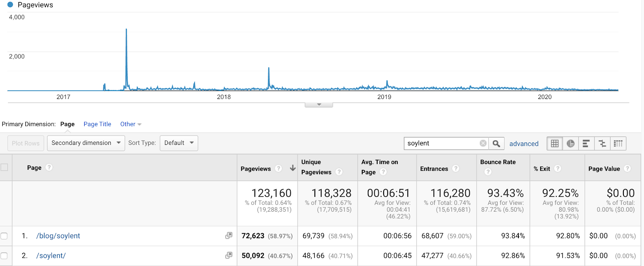Click the 2017 peak on the chart
Image resolution: width=644 pixels, height=266 pixels.
(126, 29)
